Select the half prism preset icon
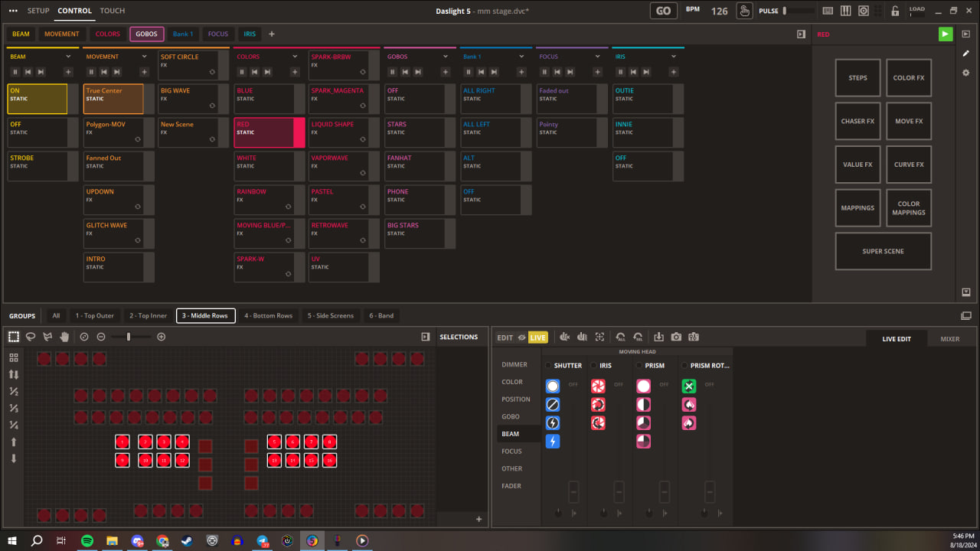 tap(644, 404)
